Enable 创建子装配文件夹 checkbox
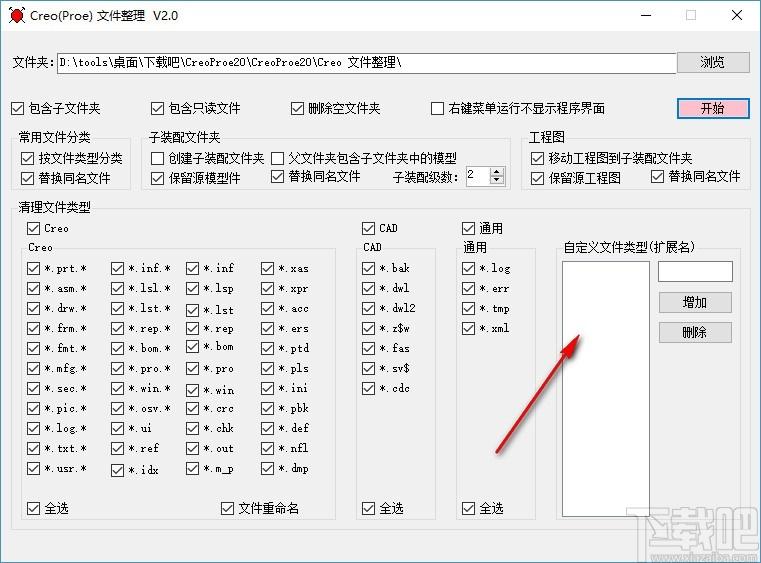The height and width of the screenshot is (563, 761). pyautogui.click(x=157, y=158)
